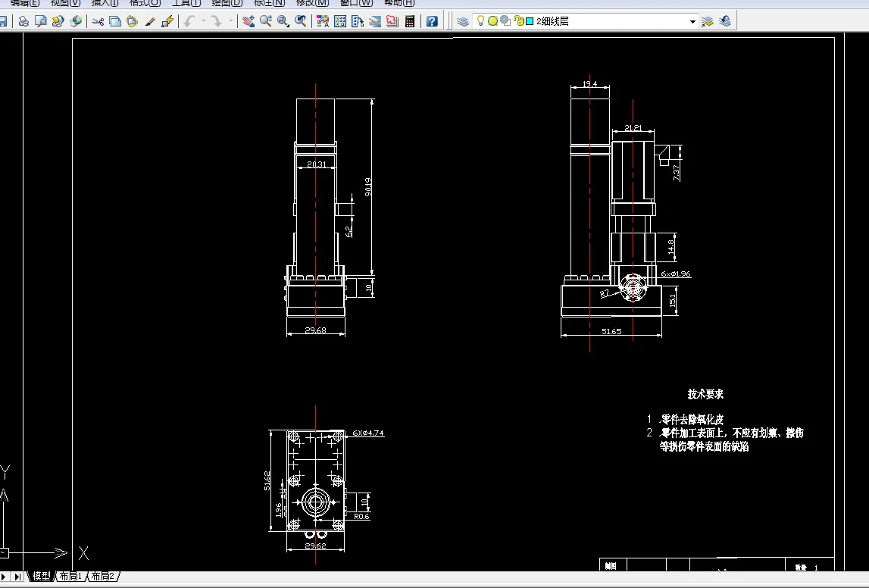Select the 19.4 dimension text
This screenshot has width=869, height=588.
coord(589,84)
